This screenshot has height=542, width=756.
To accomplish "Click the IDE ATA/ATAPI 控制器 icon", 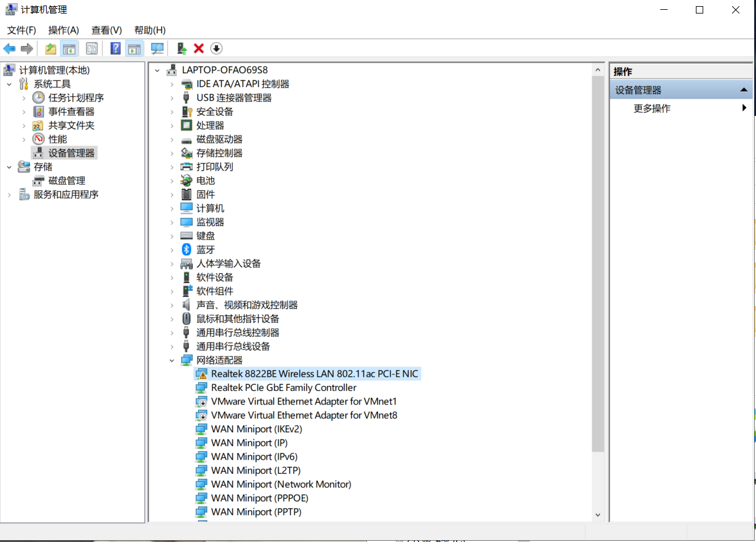I will [187, 84].
